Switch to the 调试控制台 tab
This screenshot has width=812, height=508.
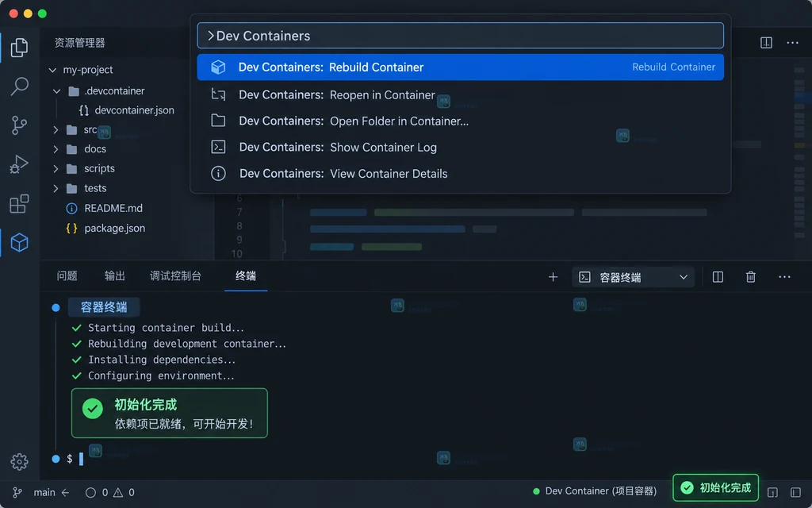tap(175, 275)
